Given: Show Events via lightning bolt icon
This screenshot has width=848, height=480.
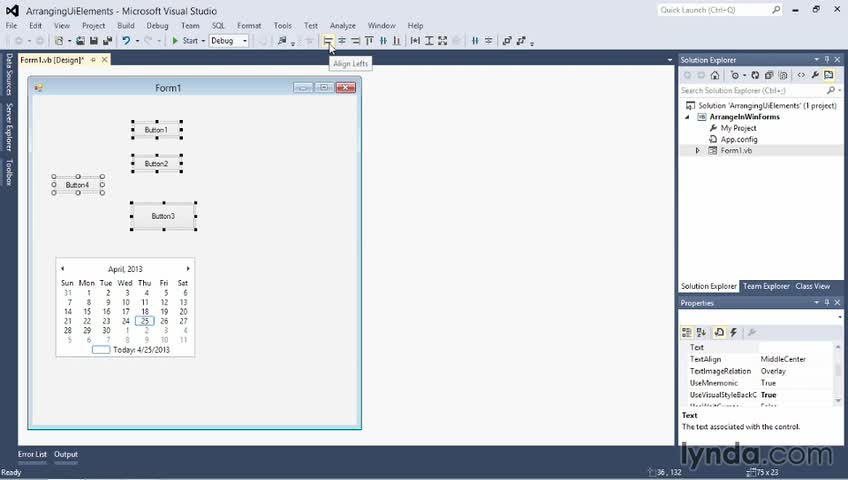Looking at the screenshot, I should tap(733, 332).
